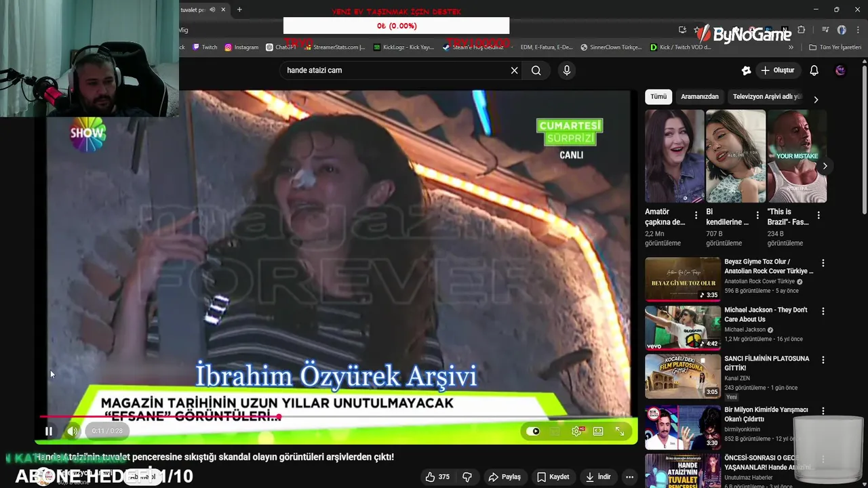The width and height of the screenshot is (868, 488).
Task: Switch to theater mode icon
Action: tap(598, 431)
